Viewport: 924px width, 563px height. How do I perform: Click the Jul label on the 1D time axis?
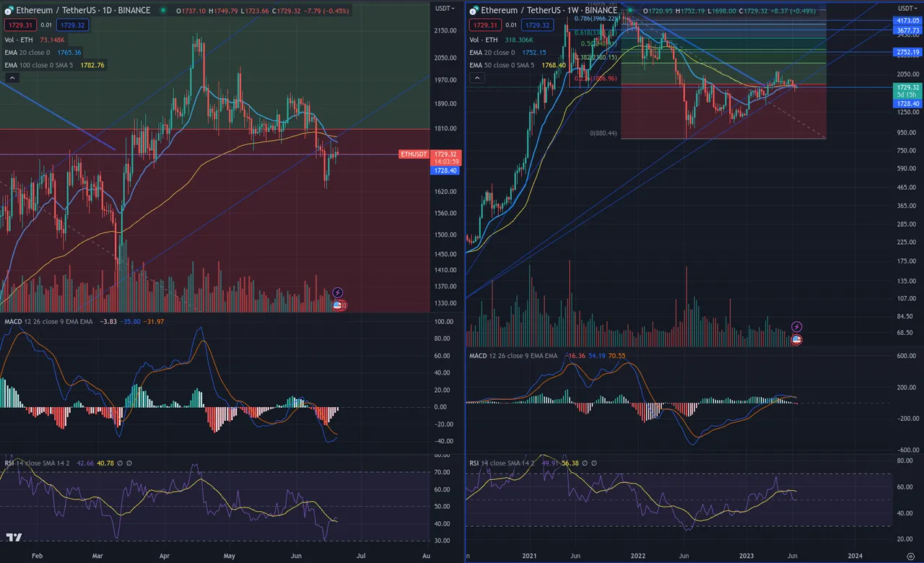(361, 556)
